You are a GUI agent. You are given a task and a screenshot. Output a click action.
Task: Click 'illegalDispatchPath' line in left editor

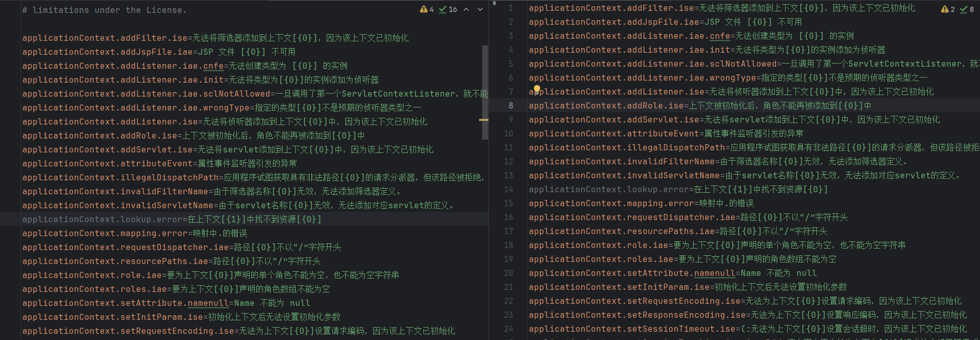tap(255, 177)
